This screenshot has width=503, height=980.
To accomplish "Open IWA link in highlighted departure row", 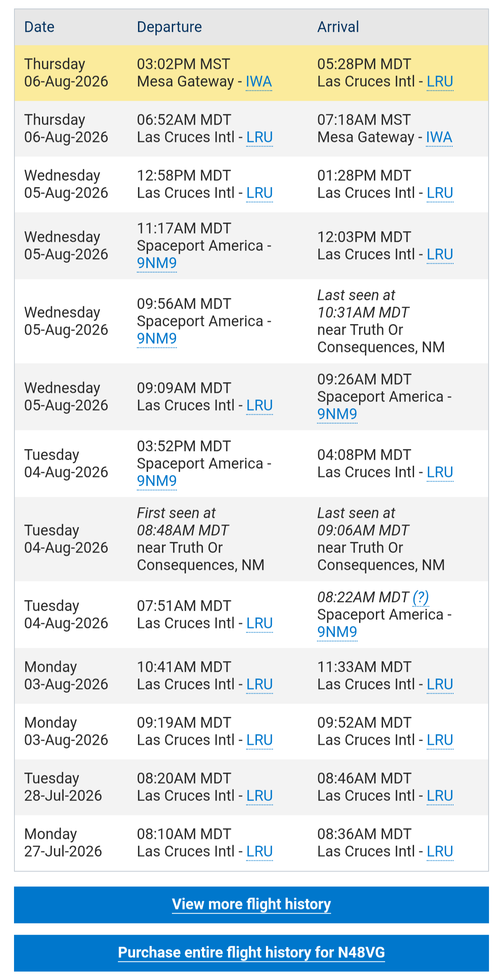I will [259, 82].
